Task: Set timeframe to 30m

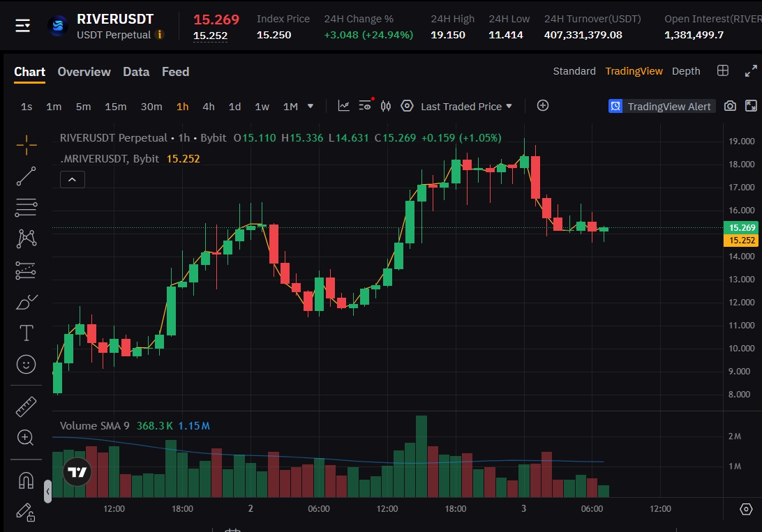Action: click(151, 106)
